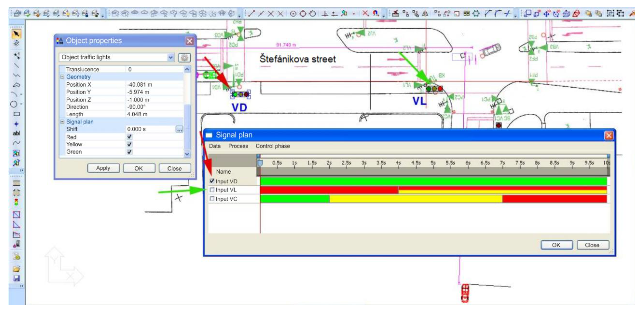Select the straight line tool
Screen dimensions: 644x315
[x=16, y=66]
